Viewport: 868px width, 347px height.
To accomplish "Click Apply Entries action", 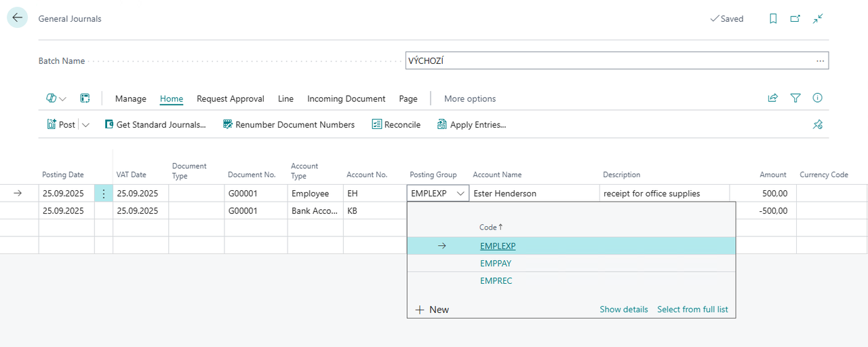I will pyautogui.click(x=471, y=125).
